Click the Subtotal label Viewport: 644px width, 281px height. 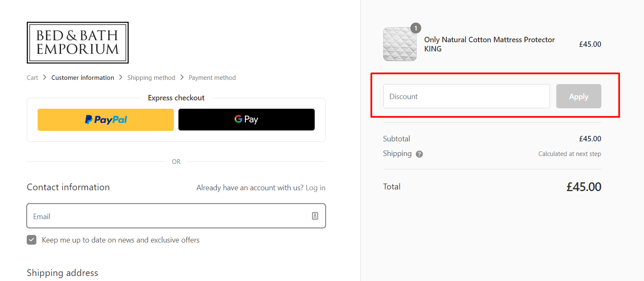[x=397, y=139]
